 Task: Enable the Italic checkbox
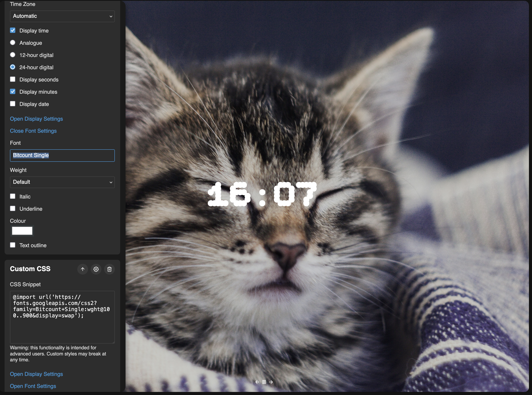(13, 196)
